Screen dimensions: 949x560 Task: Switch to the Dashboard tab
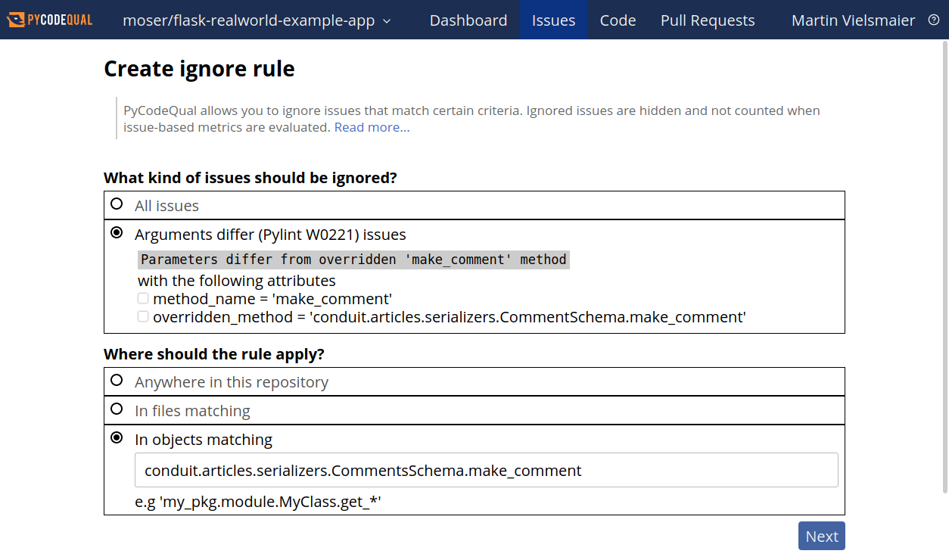468,20
